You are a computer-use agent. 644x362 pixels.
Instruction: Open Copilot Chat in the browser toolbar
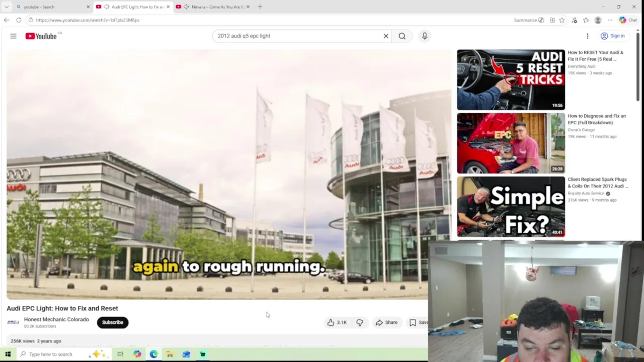pyautogui.click(x=628, y=20)
